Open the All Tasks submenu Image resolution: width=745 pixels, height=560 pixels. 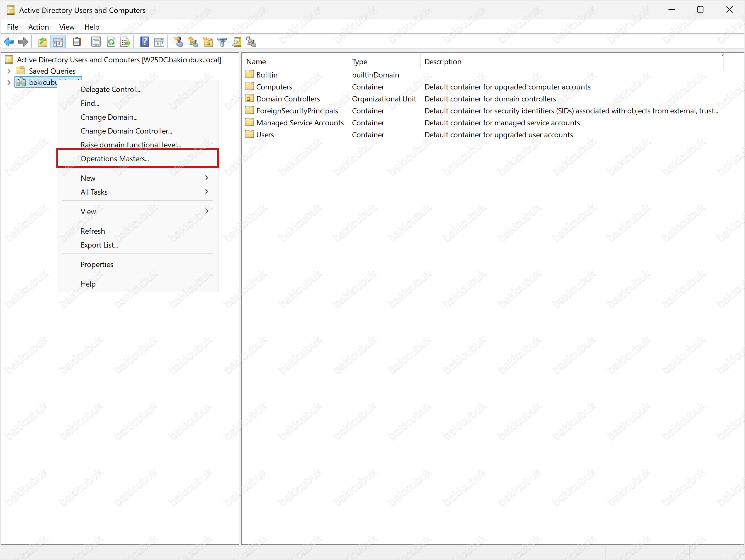tap(137, 192)
